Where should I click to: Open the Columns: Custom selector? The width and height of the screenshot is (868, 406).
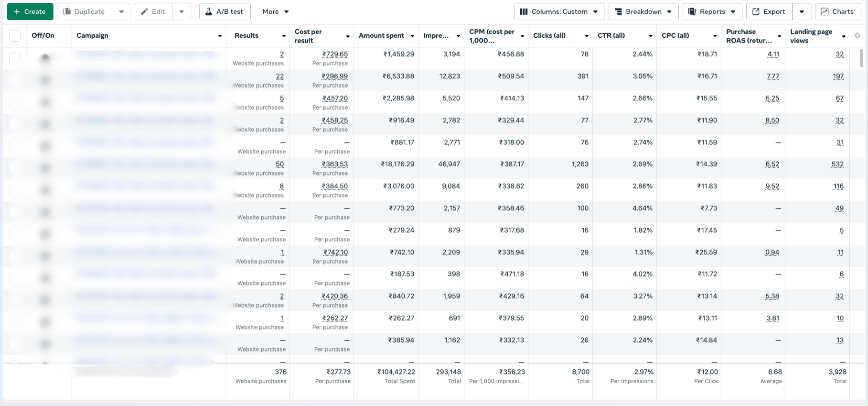coord(559,11)
